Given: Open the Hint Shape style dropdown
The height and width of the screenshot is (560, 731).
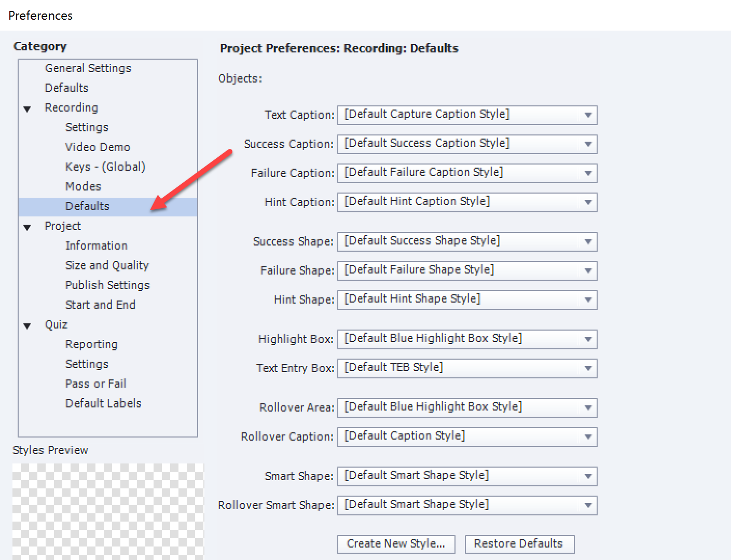Looking at the screenshot, I should tap(588, 299).
